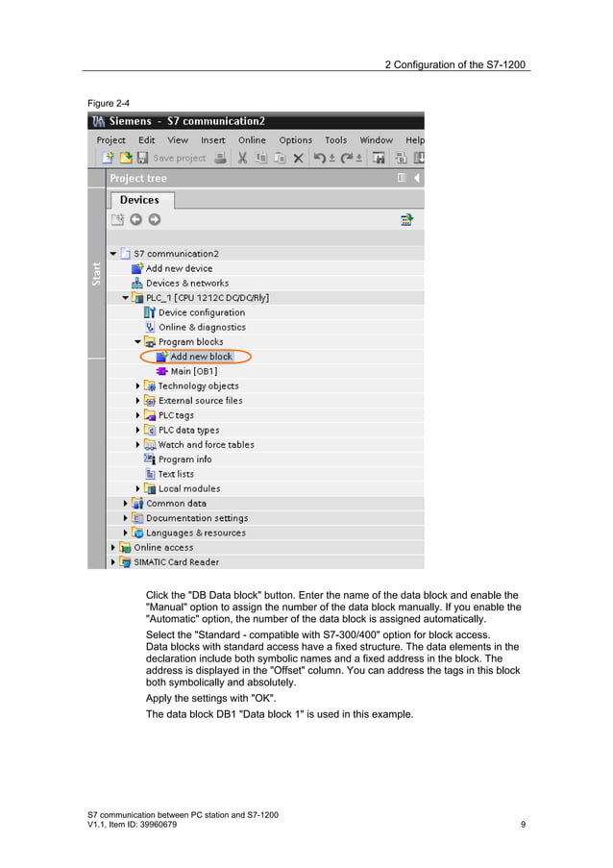
Task: Collapse Project tree with the left arrow
Action: (x=417, y=178)
